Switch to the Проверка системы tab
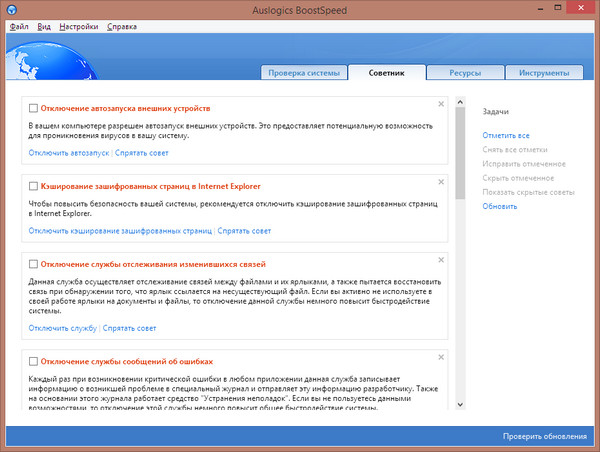This screenshot has height=452, width=600. (303, 74)
